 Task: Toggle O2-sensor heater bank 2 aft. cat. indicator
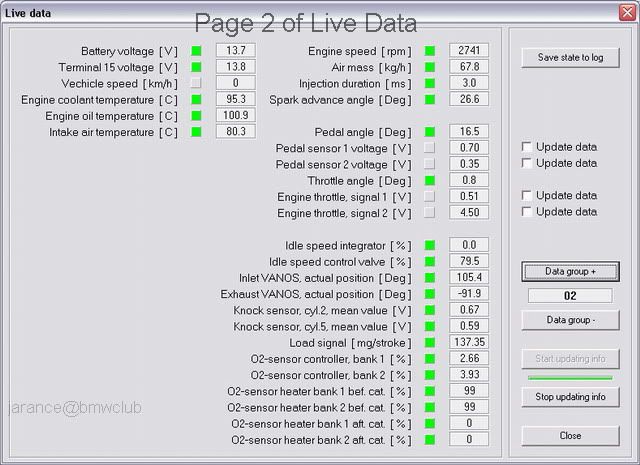(430, 440)
